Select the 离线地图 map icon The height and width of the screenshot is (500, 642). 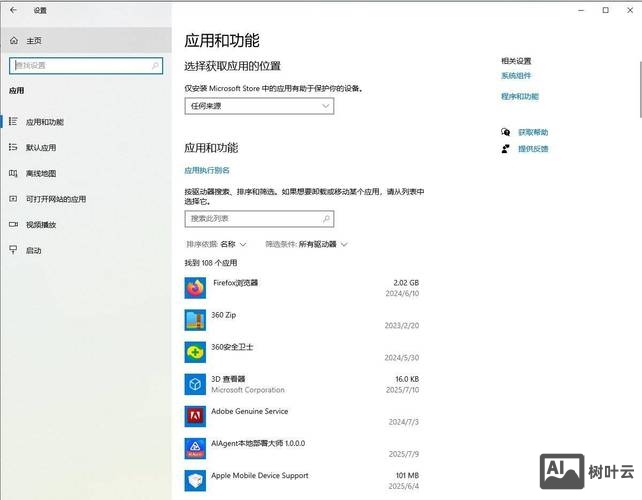13,173
